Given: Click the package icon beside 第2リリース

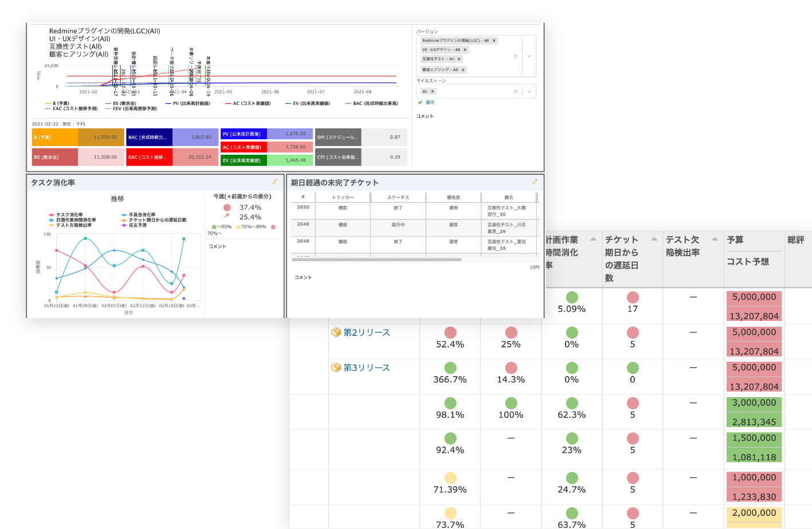Looking at the screenshot, I should tap(336, 332).
